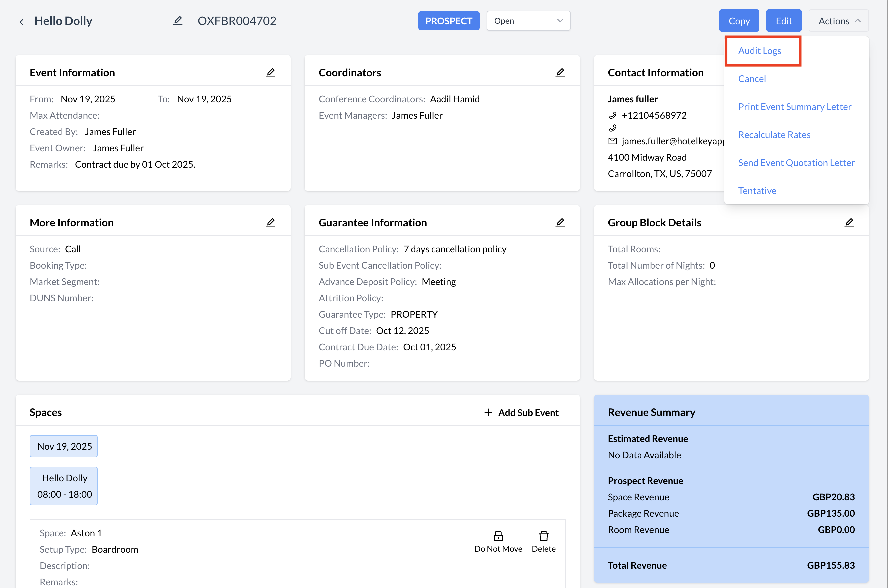Click the Do Not Move lock icon
888x588 pixels.
pos(498,536)
